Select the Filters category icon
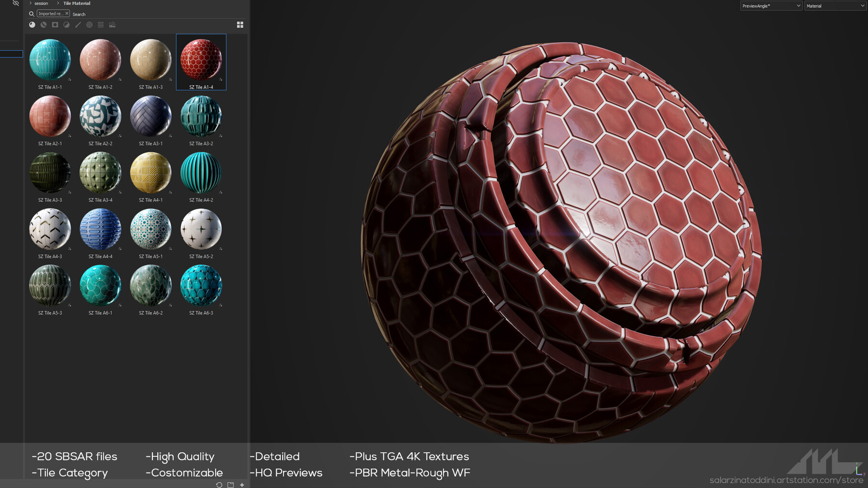This screenshot has width=868, height=488. [67, 25]
